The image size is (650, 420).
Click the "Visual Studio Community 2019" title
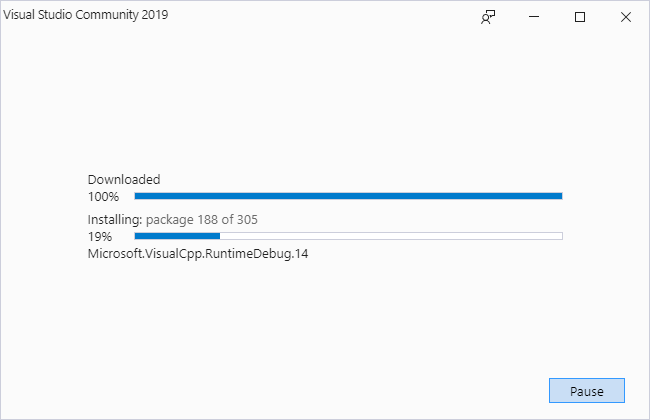click(86, 16)
